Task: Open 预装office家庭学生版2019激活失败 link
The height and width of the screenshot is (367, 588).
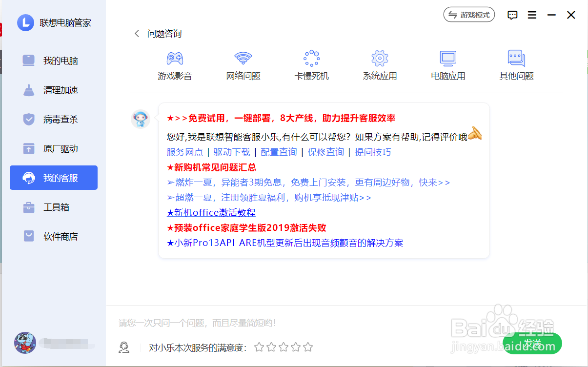Action: click(246, 228)
